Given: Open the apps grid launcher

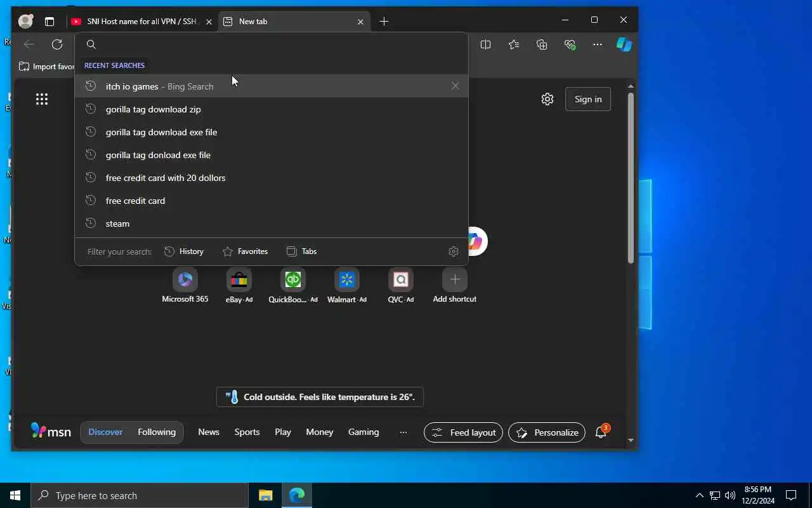Looking at the screenshot, I should (x=42, y=99).
